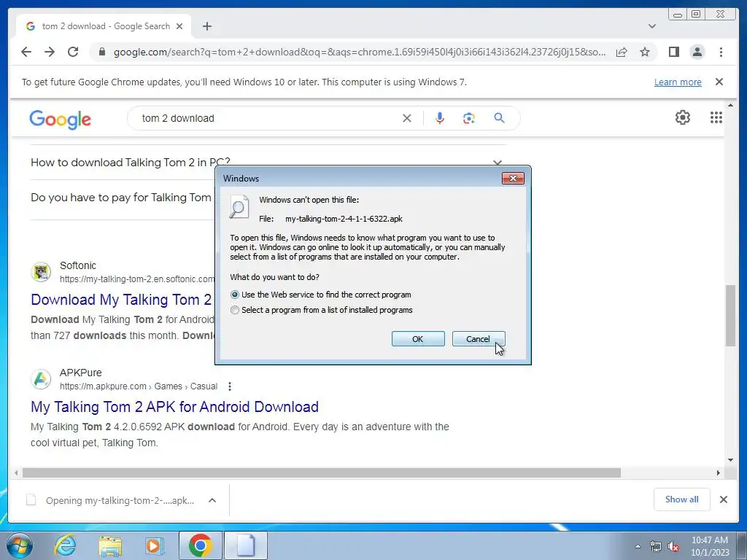Open the tab search dropdown arrow
The height and width of the screenshot is (560, 747).
click(652, 26)
